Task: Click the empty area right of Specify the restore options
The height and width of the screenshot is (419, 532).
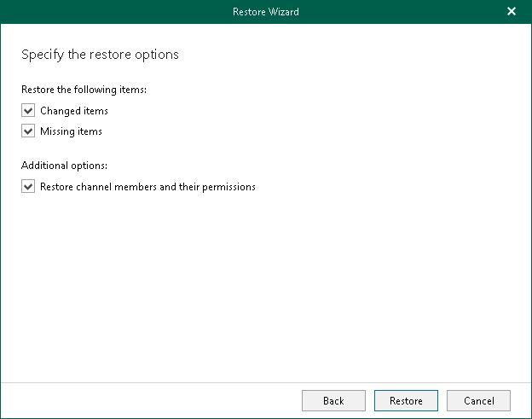Action: (358, 55)
